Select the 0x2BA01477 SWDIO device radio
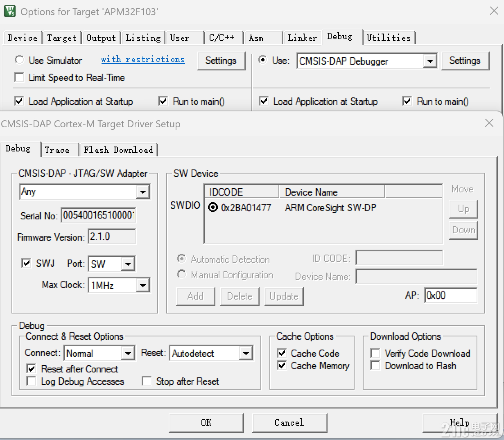Image resolution: width=504 pixels, height=440 pixels. [x=213, y=208]
